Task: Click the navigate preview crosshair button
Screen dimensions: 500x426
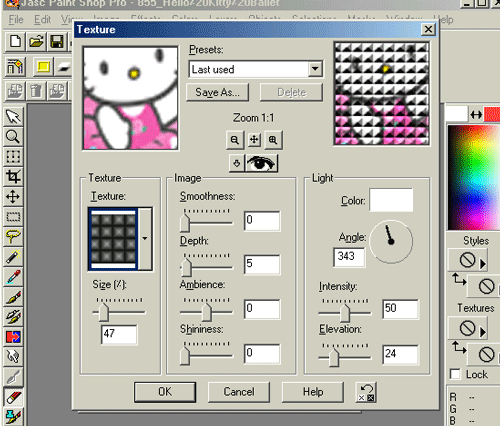Action: [x=254, y=140]
